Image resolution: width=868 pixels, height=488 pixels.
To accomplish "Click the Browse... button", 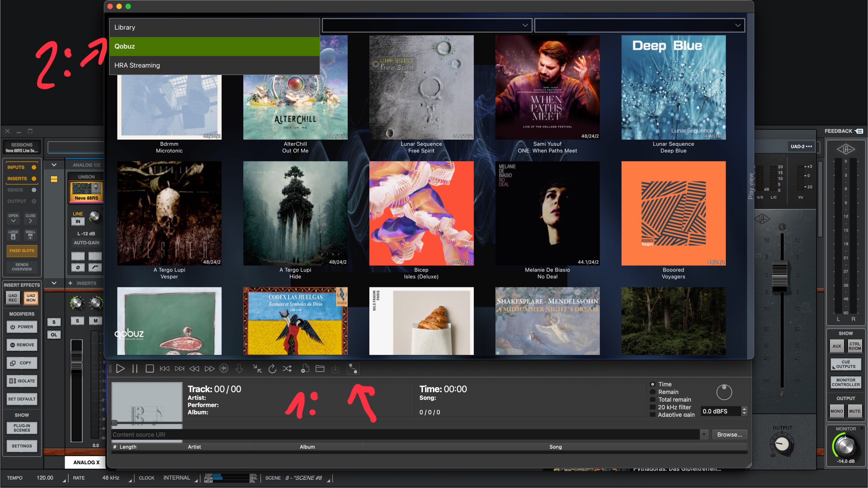I will pyautogui.click(x=730, y=435).
